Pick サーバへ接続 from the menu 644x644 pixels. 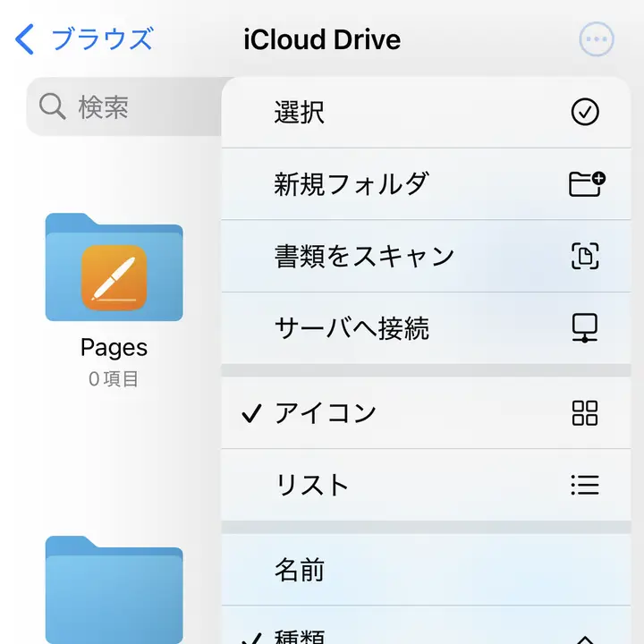(352, 328)
